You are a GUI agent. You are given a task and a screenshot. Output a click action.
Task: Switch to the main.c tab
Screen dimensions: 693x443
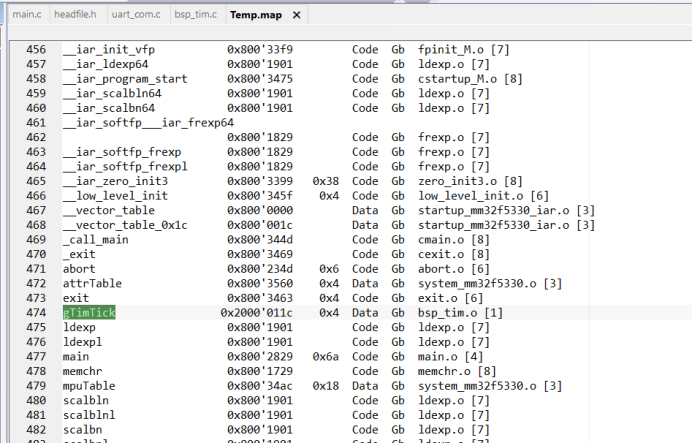pyautogui.click(x=27, y=15)
